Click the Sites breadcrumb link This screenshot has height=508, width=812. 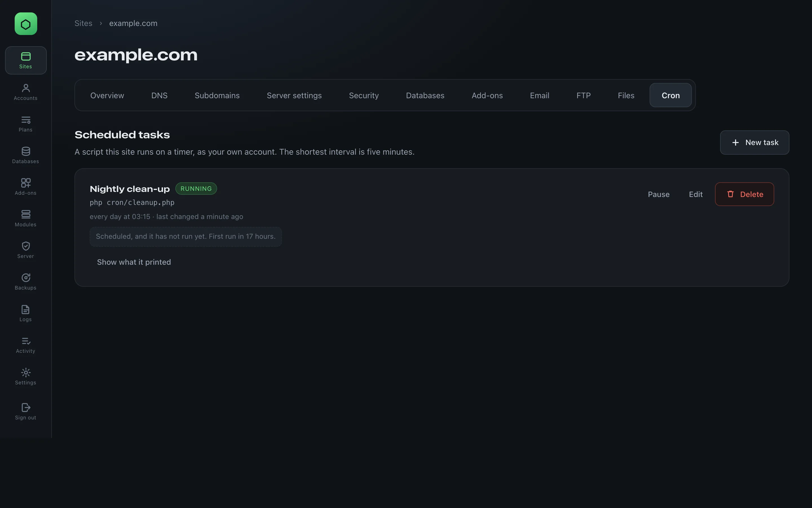click(83, 23)
